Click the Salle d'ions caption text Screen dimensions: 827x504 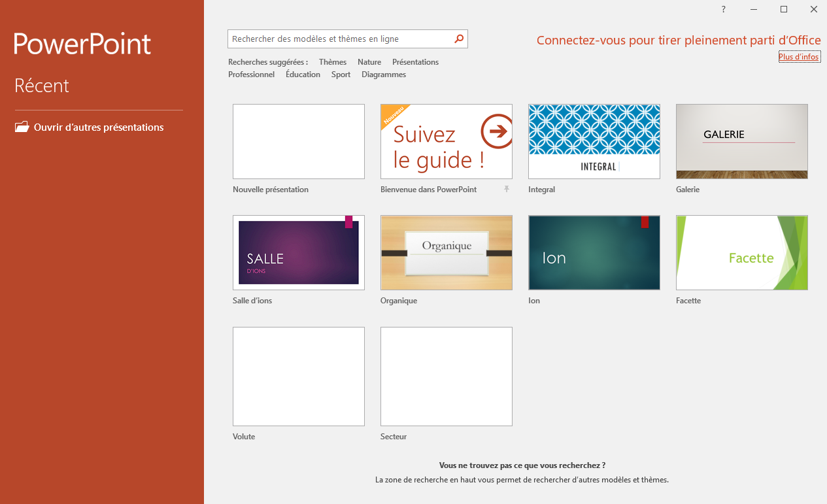click(252, 301)
